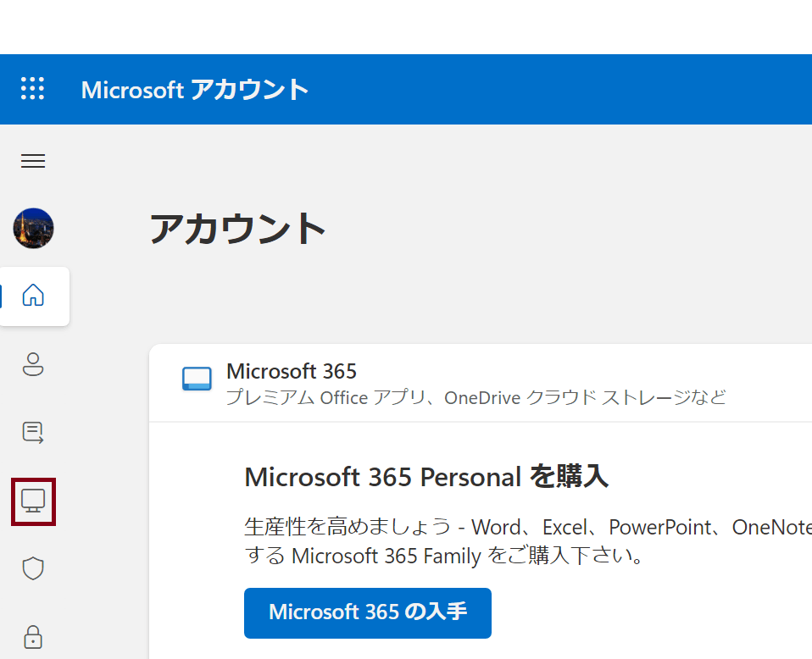Click the OneDrive クラウド ストレージ text
The width and height of the screenshot is (812, 659).
coord(568,397)
